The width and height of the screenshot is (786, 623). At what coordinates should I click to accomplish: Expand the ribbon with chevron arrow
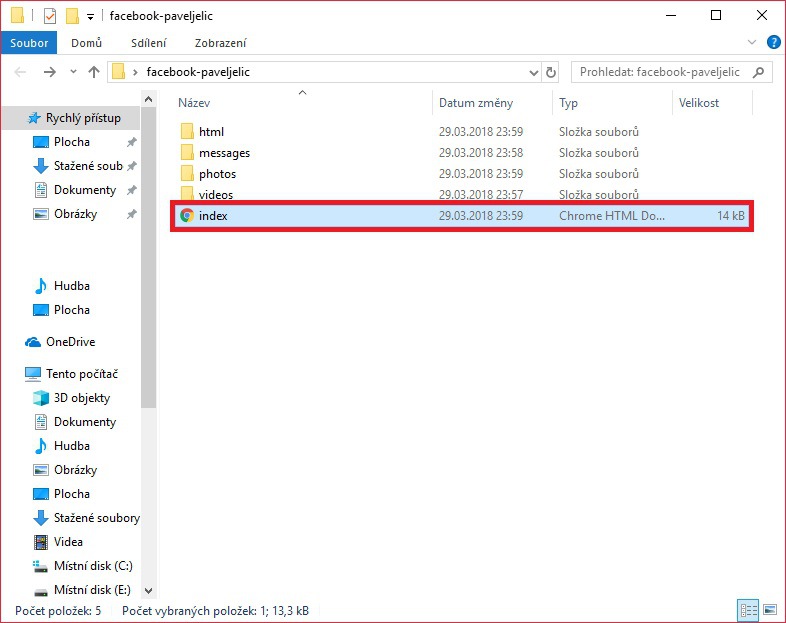(x=751, y=43)
